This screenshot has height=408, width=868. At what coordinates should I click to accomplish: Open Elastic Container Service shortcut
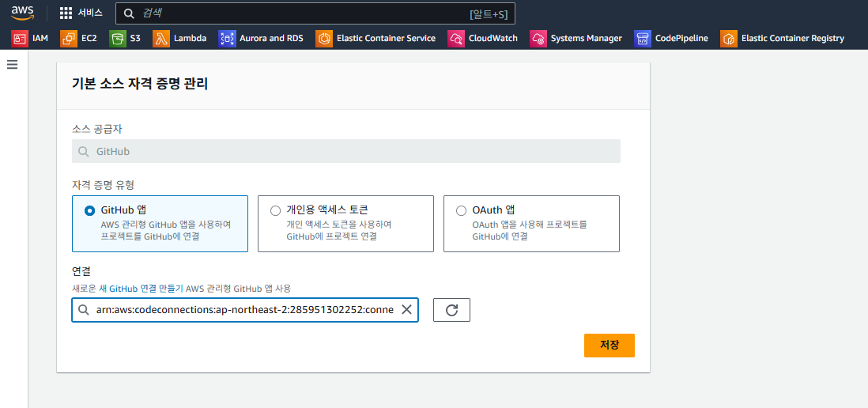tap(376, 38)
